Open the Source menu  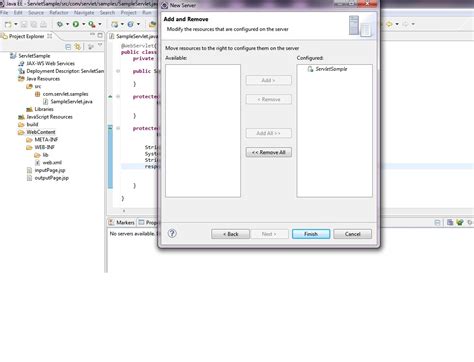pos(36,13)
